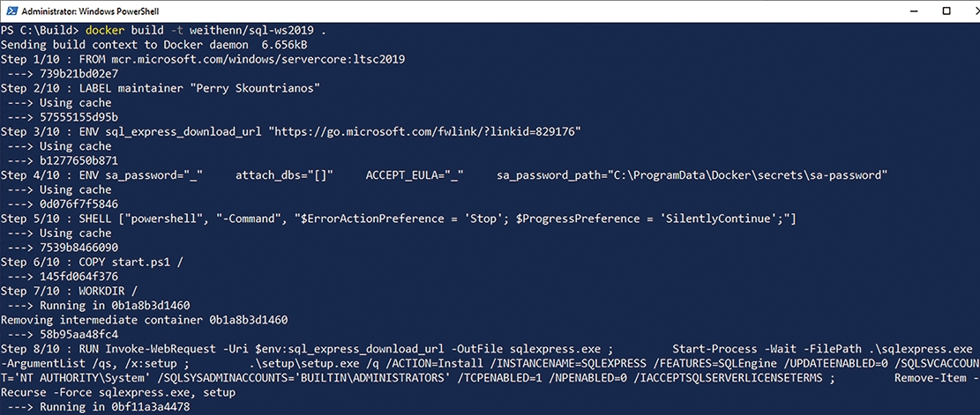Viewport: 980px width, 415px height.
Task: Click the Step 1/10 FROM servercore line
Action: [x=203, y=59]
